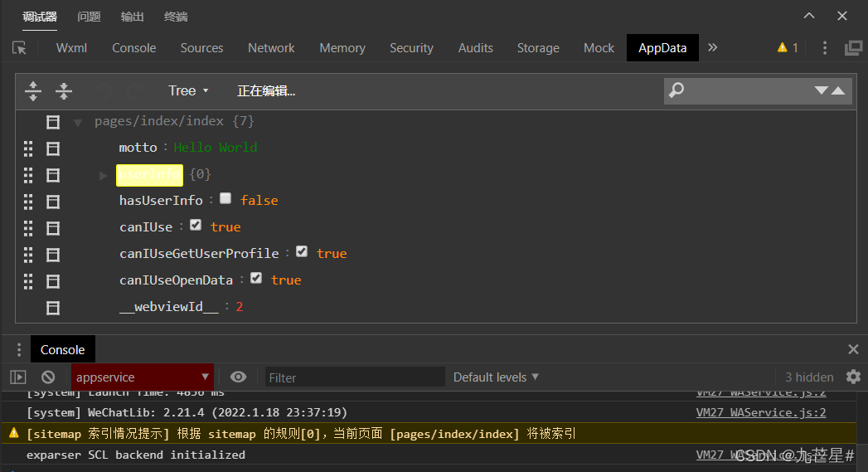Click the search magnifier icon in AppData
Image resolution: width=868 pixels, height=472 pixels.
point(676,90)
